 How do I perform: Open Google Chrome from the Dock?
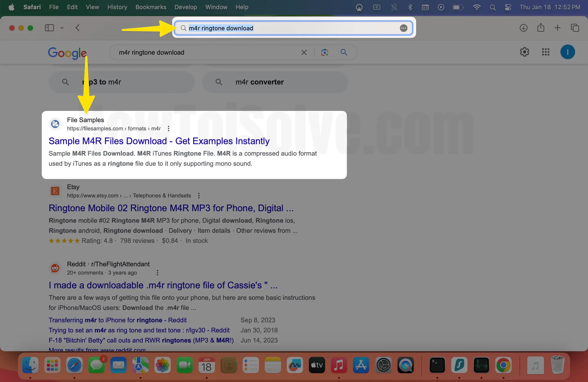tap(503, 365)
